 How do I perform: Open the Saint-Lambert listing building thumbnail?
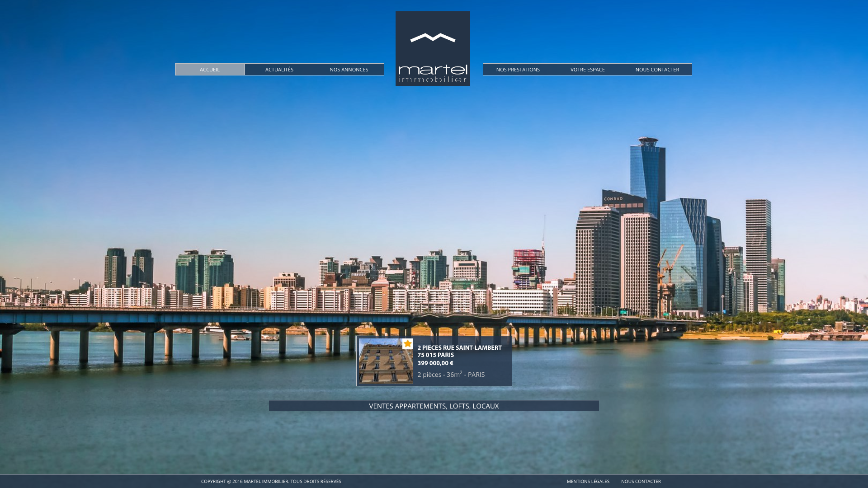pyautogui.click(x=386, y=361)
